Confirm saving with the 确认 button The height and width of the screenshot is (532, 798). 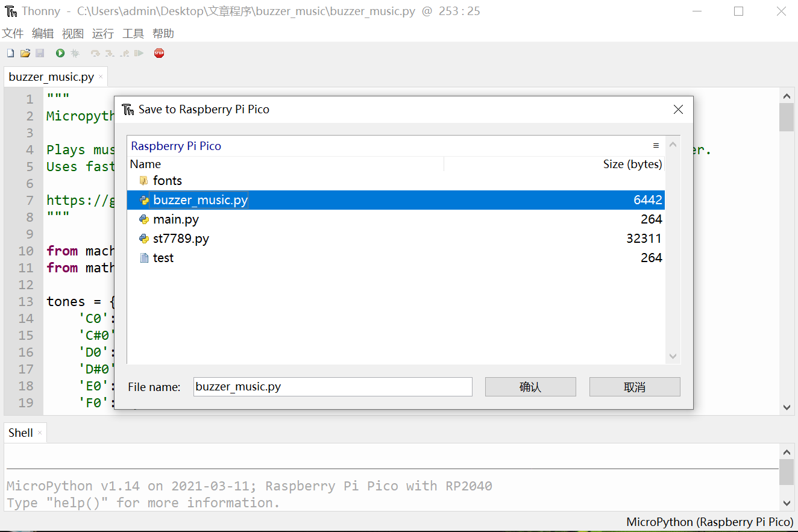[530, 387]
